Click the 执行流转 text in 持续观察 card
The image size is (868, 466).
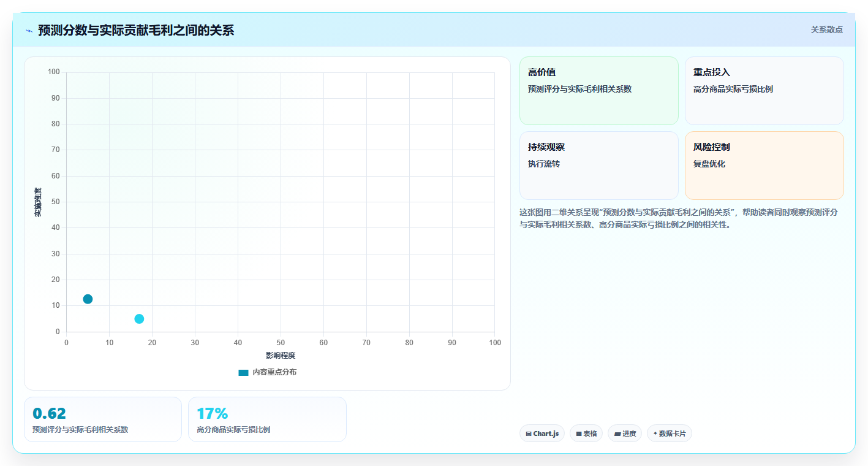[x=544, y=164]
